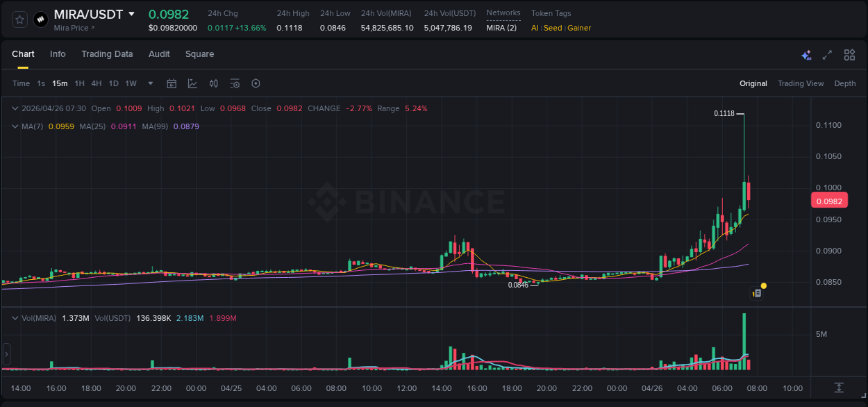The image size is (868, 407).
Task: Open the chart widgets grid icon
Action: 849,55
